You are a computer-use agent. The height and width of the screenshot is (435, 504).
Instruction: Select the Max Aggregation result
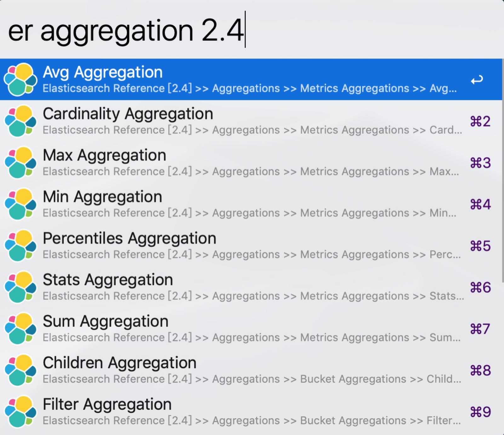(x=251, y=162)
